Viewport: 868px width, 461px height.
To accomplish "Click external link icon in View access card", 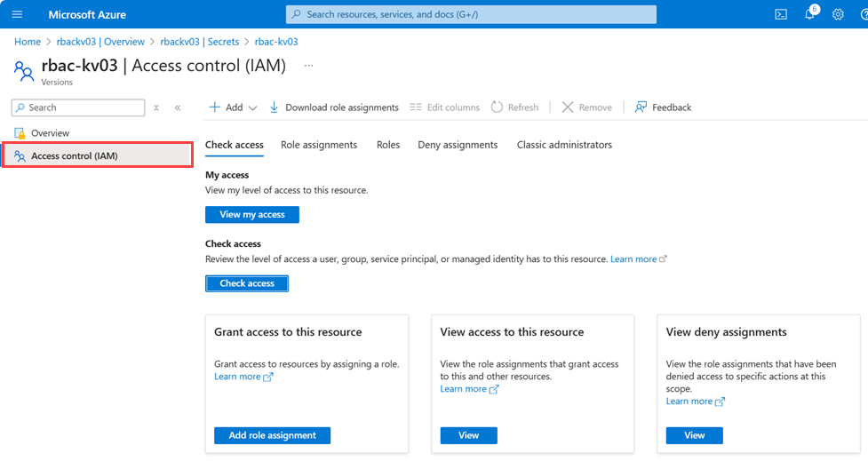I will point(494,389).
